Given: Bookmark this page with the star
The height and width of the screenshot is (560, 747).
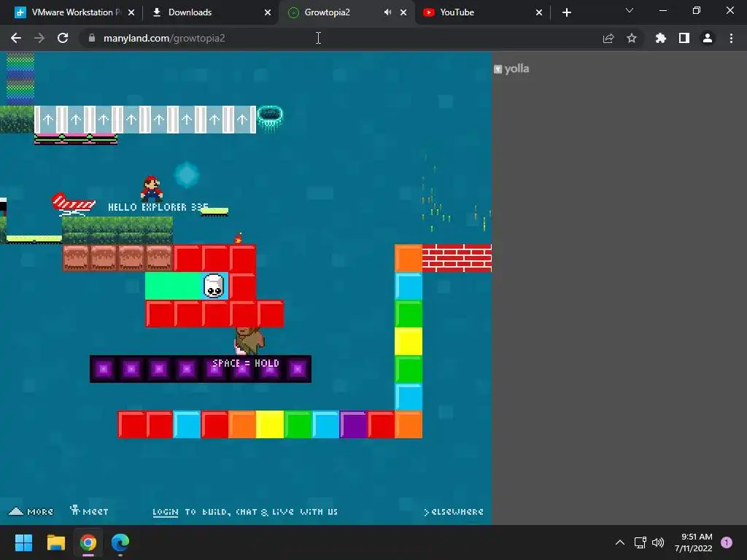Looking at the screenshot, I should (632, 38).
